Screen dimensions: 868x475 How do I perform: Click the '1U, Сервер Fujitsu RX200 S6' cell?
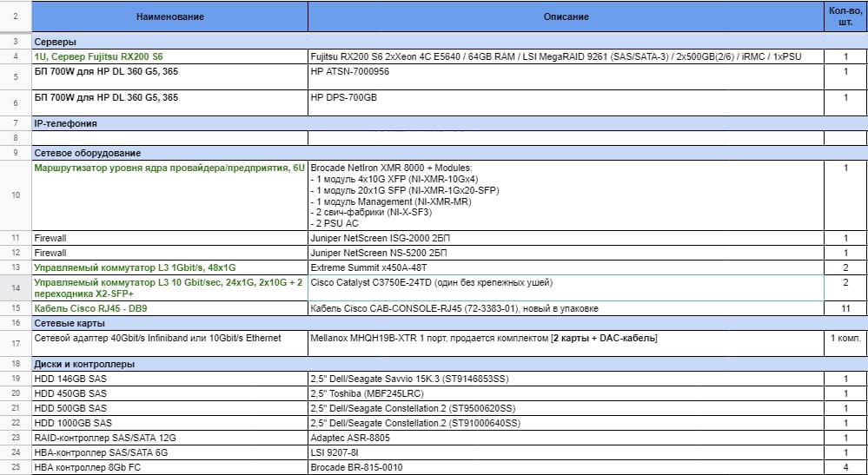click(170, 56)
